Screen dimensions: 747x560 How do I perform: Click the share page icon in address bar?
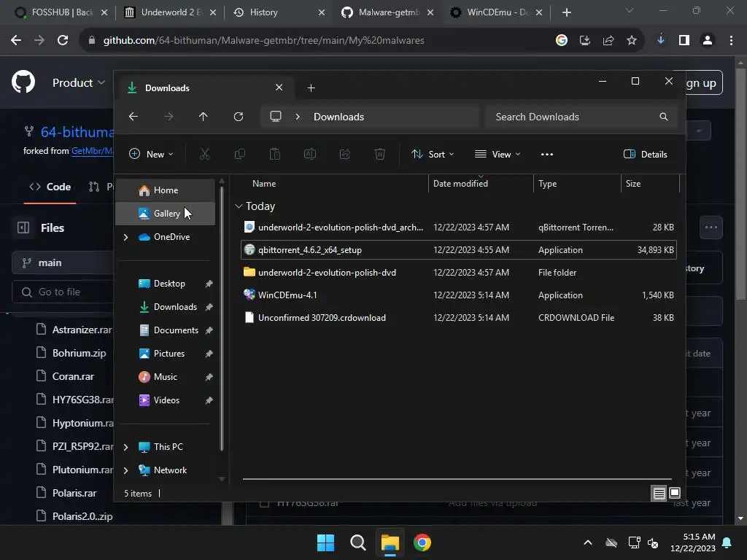click(608, 41)
